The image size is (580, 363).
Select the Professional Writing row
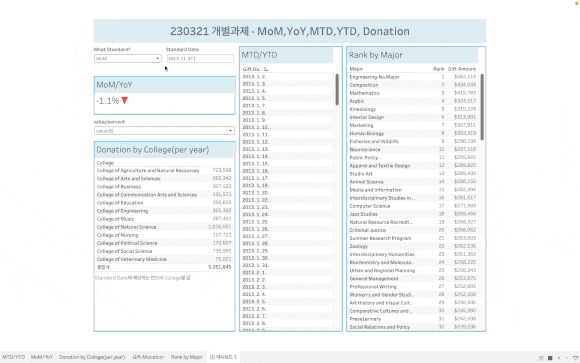(413, 287)
